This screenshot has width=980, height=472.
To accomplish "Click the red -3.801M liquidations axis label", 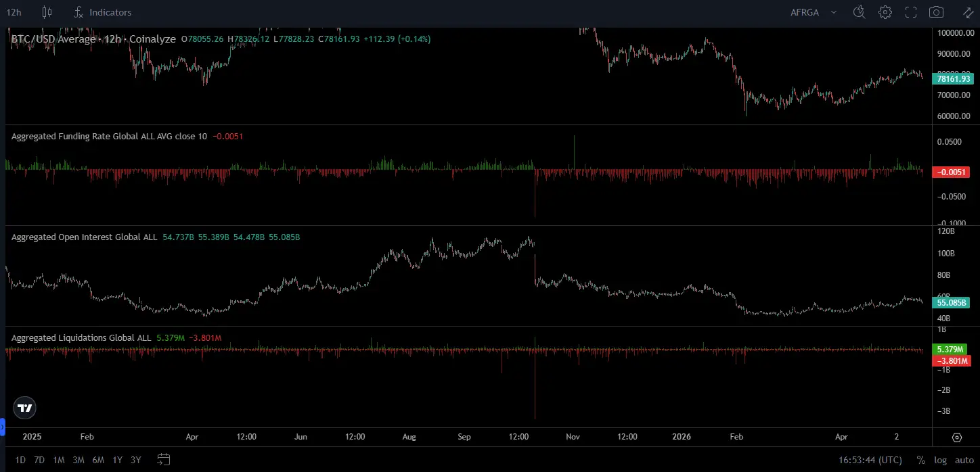I will pos(953,360).
